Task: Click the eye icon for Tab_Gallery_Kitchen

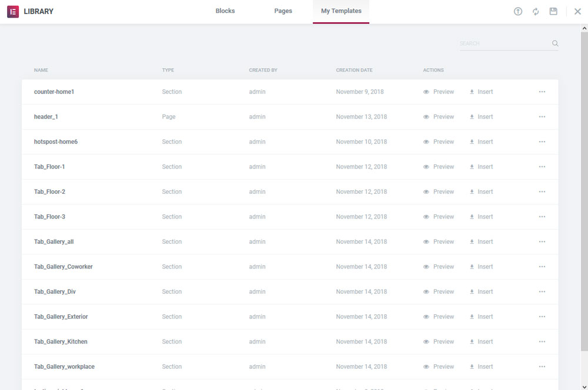Action: tap(426, 342)
